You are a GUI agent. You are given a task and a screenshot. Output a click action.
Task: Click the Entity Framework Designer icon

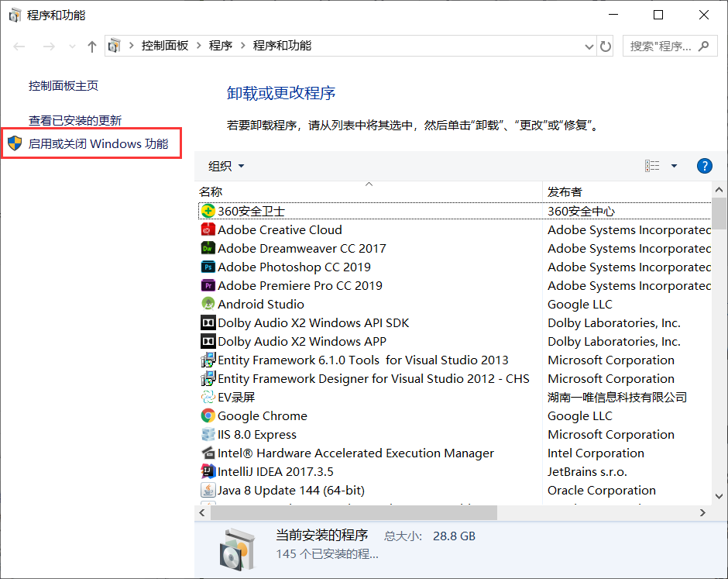[x=208, y=378]
